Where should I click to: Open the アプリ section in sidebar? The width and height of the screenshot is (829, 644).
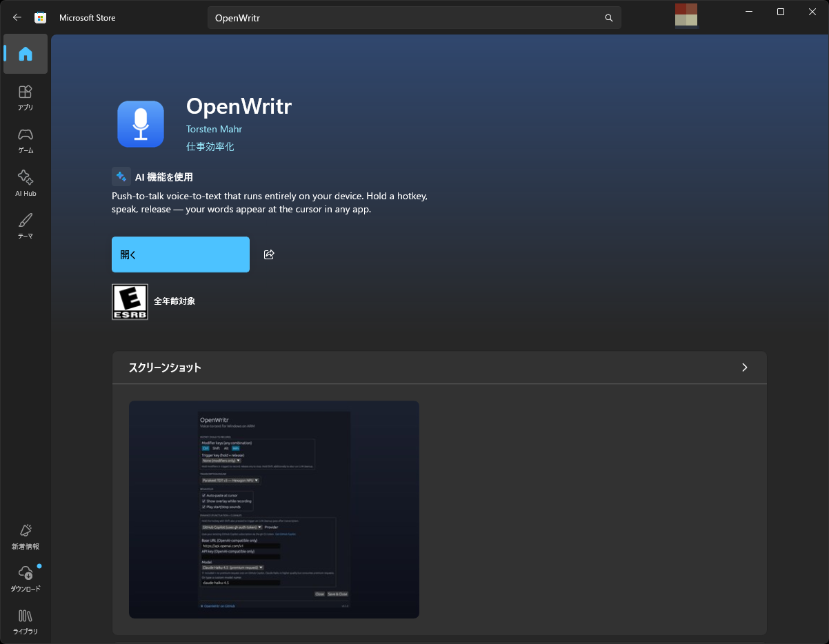26,97
